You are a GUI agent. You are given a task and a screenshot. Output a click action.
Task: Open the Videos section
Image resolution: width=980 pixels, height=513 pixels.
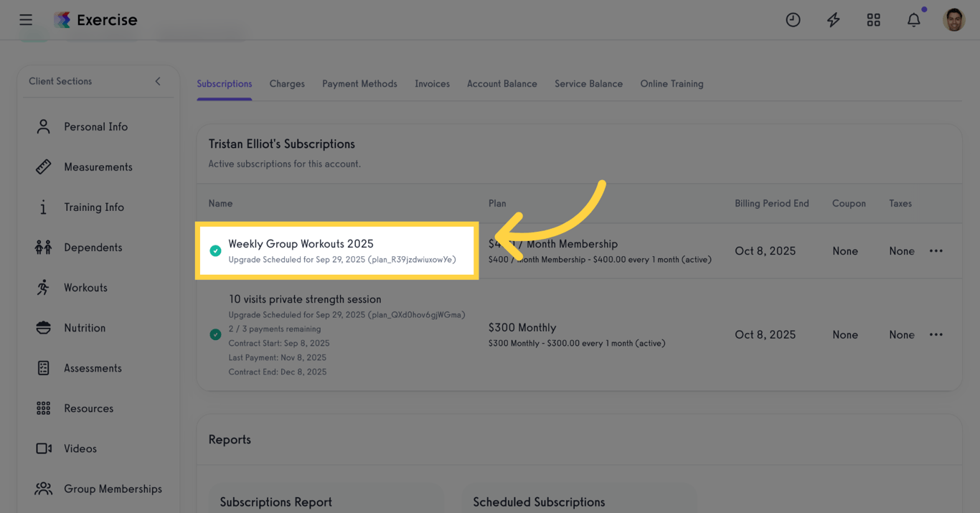[x=80, y=448]
